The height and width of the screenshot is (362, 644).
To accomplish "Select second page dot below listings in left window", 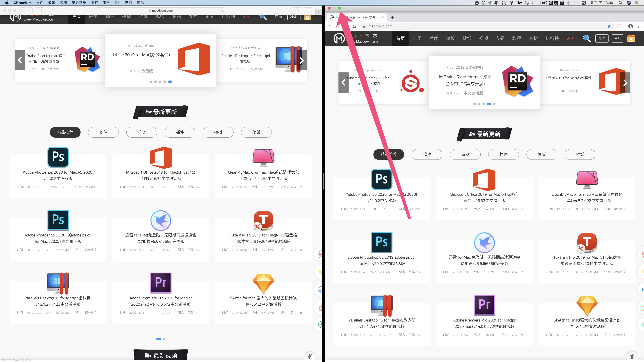I will 164,339.
